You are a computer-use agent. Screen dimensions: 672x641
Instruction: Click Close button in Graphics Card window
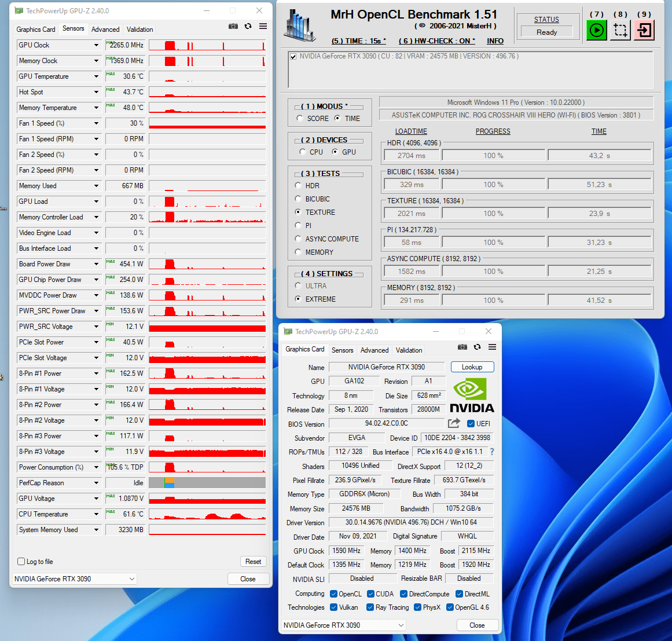click(x=478, y=625)
